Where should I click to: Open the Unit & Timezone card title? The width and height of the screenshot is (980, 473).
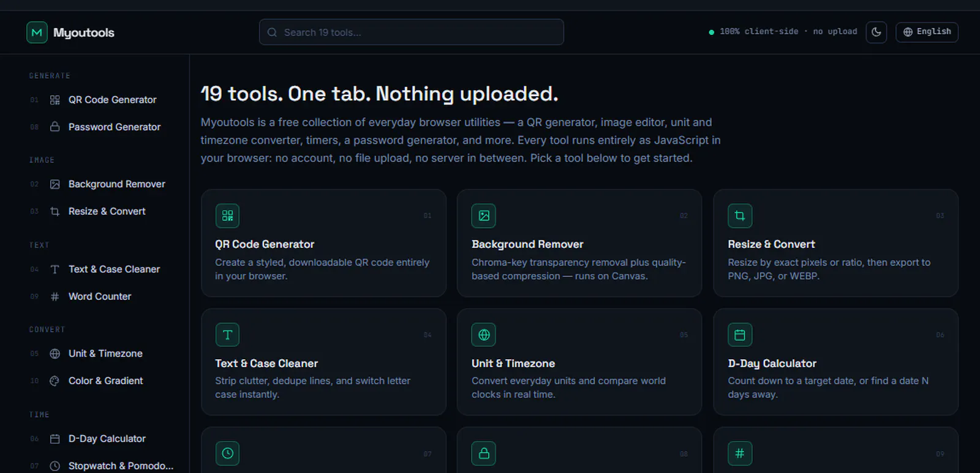click(513, 363)
